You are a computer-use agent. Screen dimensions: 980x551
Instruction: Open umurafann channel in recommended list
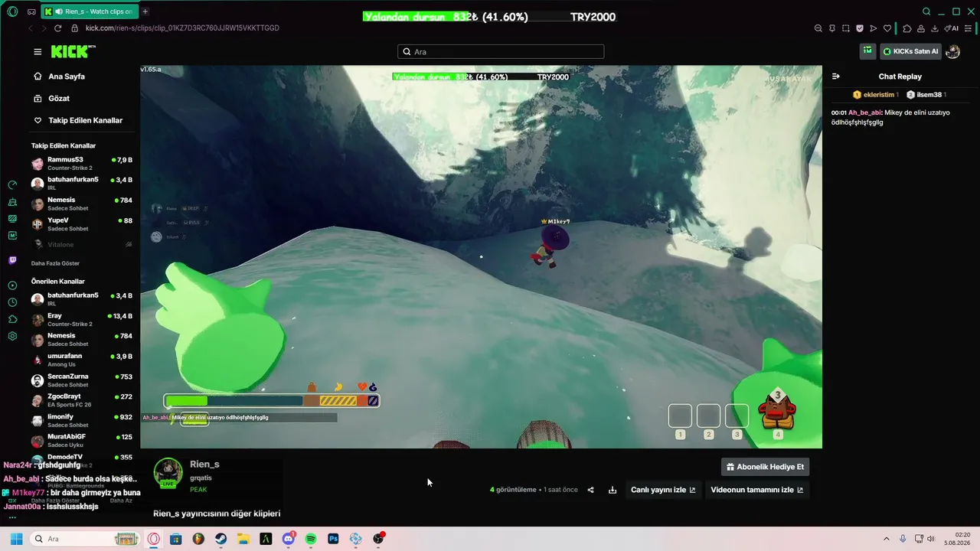(x=82, y=360)
